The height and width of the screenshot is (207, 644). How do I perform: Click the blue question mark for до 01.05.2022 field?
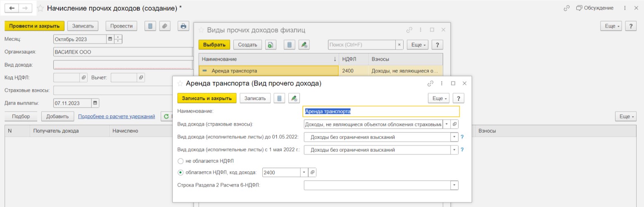click(x=462, y=137)
